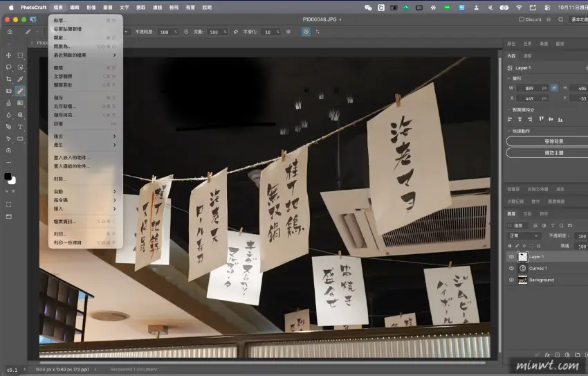The width and height of the screenshot is (588, 376).
Task: Click the Home icon in options bar
Action: (10, 32)
